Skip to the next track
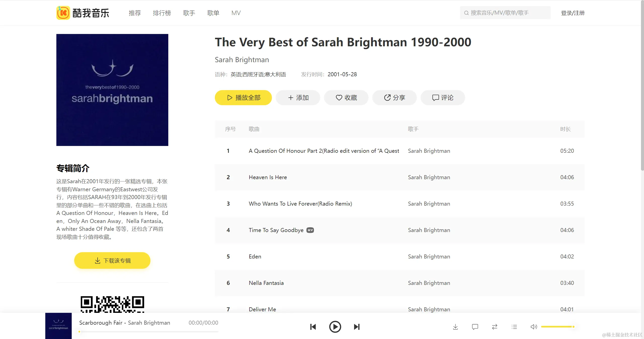The height and width of the screenshot is (339, 644). pyautogui.click(x=357, y=327)
